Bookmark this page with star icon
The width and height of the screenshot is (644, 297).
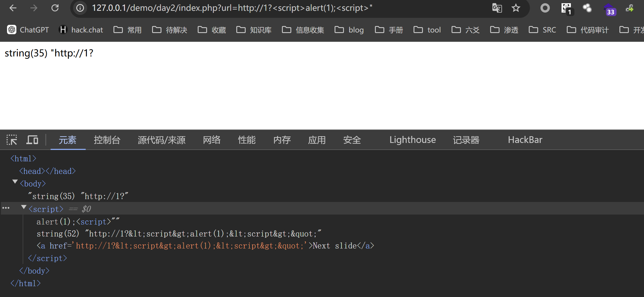click(x=516, y=8)
